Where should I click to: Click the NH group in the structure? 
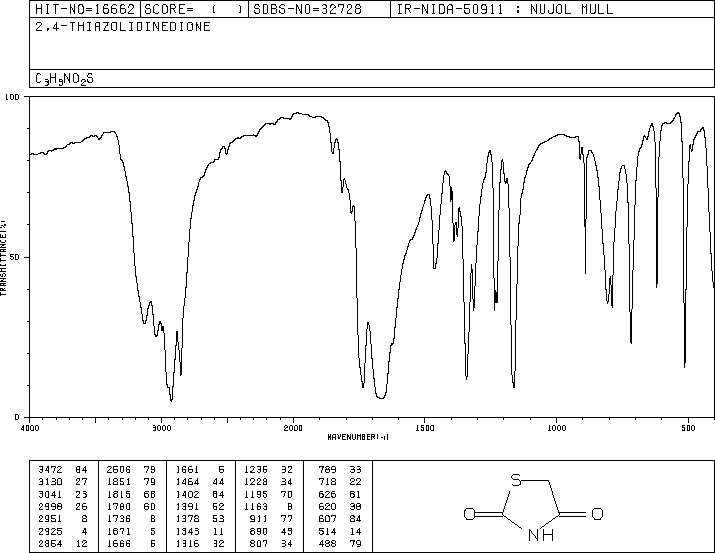point(541,535)
